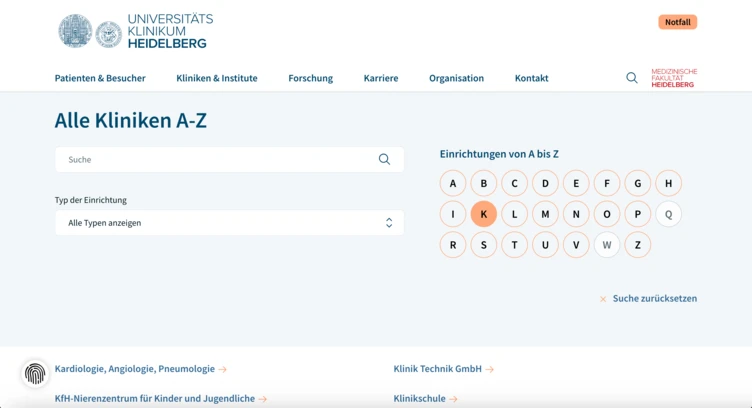Viewport: 752px width, 408px height.
Task: Open the header search magnifier icon
Action: click(x=632, y=78)
